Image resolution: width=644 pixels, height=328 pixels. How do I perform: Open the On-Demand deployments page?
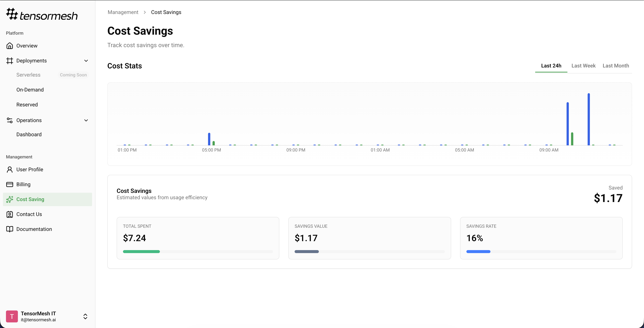[30, 90]
